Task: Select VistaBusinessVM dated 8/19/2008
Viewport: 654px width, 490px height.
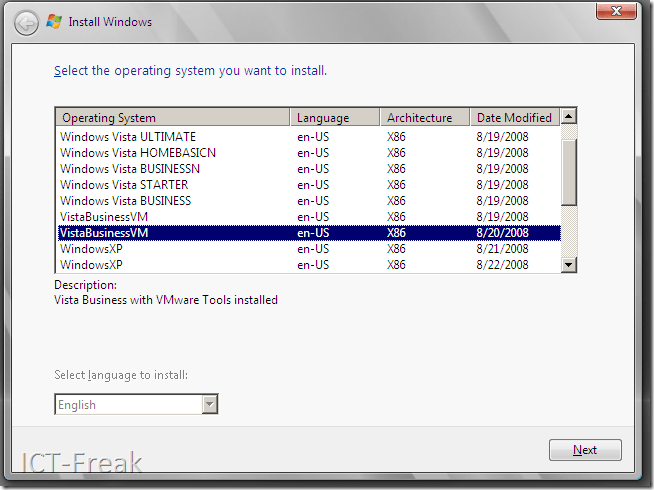Action: pyautogui.click(x=104, y=217)
